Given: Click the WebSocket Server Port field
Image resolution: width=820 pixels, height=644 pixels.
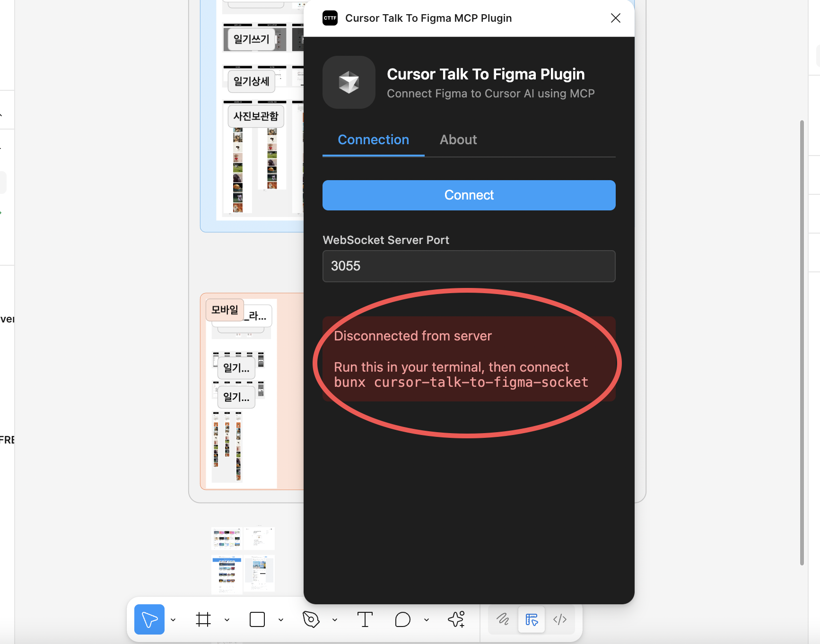Looking at the screenshot, I should 469,266.
